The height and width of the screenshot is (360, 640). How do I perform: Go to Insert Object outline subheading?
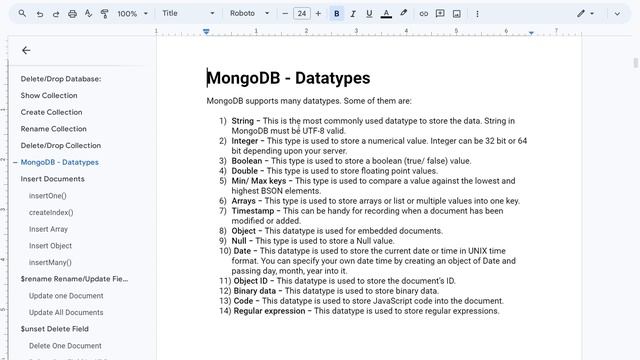pyautogui.click(x=50, y=246)
